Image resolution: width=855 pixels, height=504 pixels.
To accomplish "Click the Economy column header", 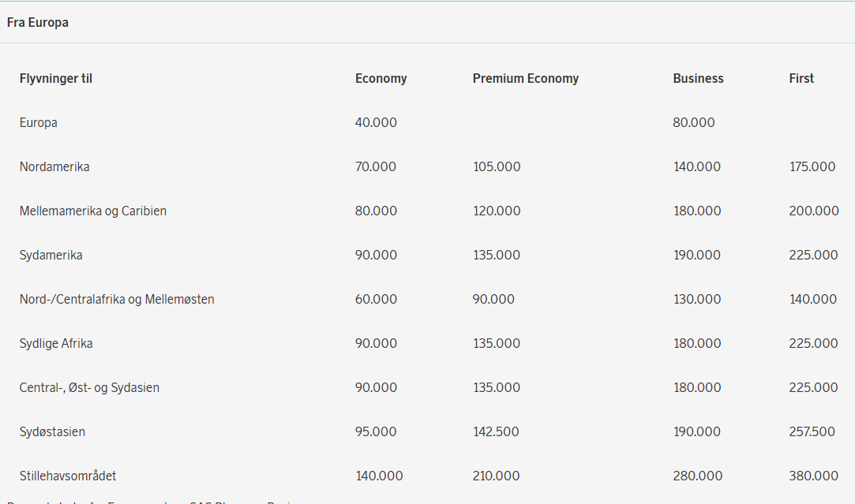I will [x=381, y=78].
